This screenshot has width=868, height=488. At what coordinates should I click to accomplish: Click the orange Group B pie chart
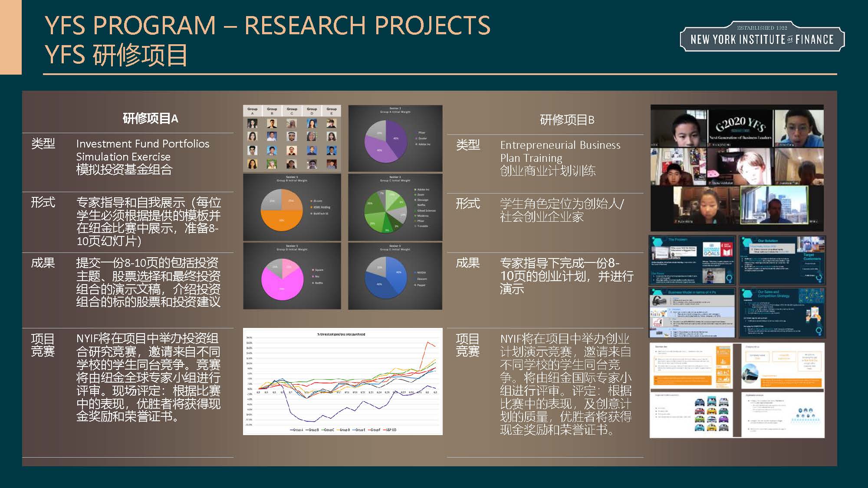[282, 210]
